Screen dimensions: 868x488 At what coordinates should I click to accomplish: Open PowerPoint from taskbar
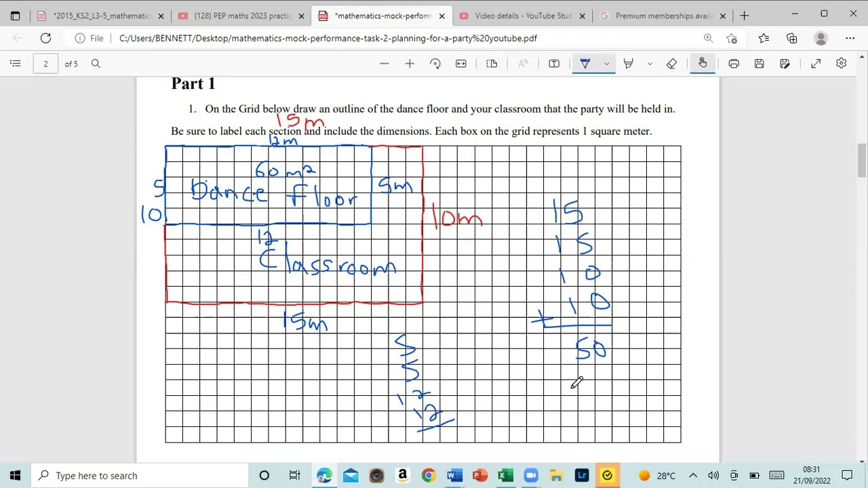479,475
